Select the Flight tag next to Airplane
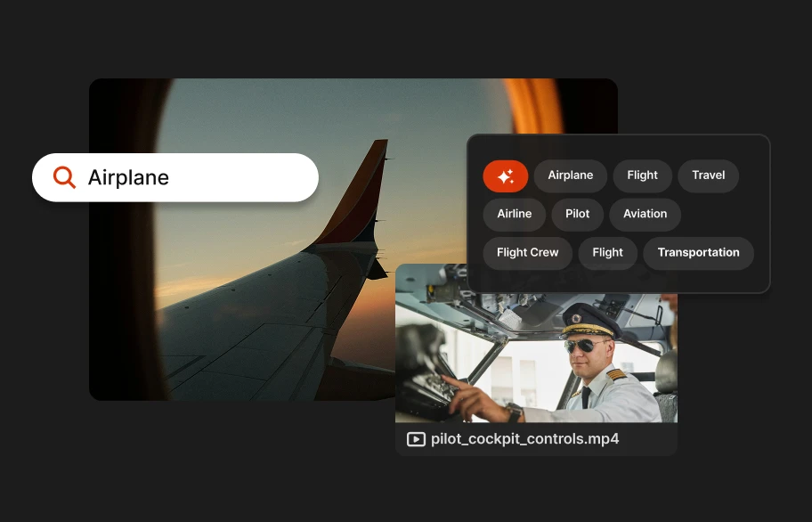Viewport: 812px width, 522px height. 642,176
